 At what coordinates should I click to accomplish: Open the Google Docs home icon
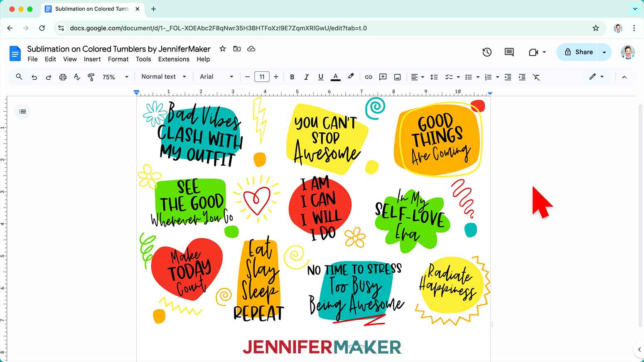pyautogui.click(x=15, y=54)
